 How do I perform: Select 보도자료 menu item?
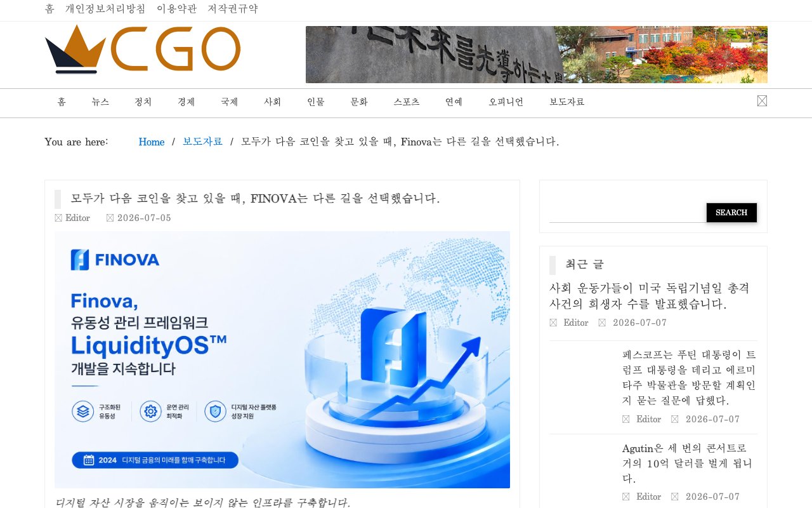pos(567,102)
